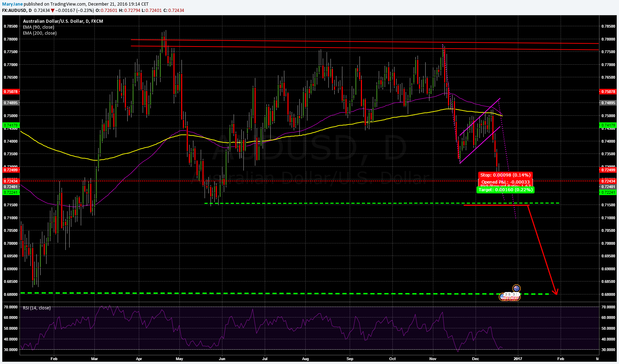Select the open value O:0.72601
Image resolution: width=619 pixels, height=364 pixels.
point(107,10)
